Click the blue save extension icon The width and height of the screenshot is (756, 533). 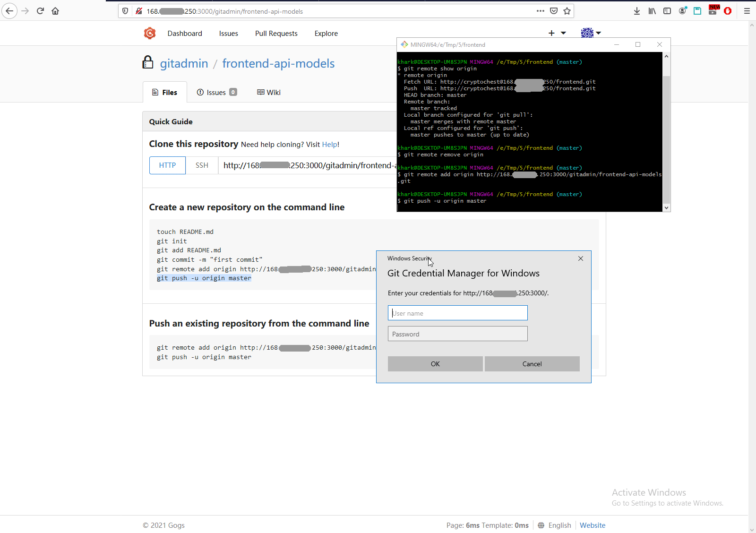tap(697, 11)
